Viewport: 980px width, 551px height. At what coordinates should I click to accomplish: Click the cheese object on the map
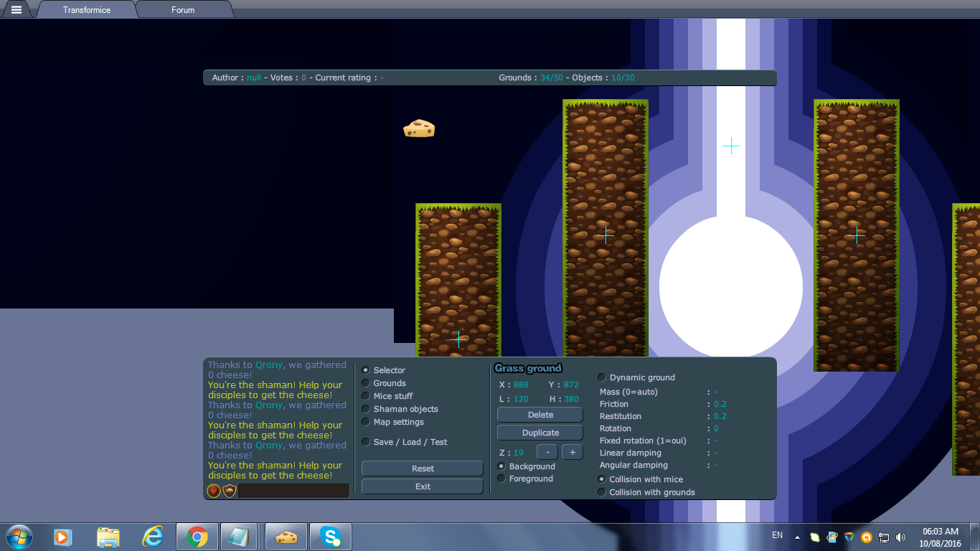(419, 128)
